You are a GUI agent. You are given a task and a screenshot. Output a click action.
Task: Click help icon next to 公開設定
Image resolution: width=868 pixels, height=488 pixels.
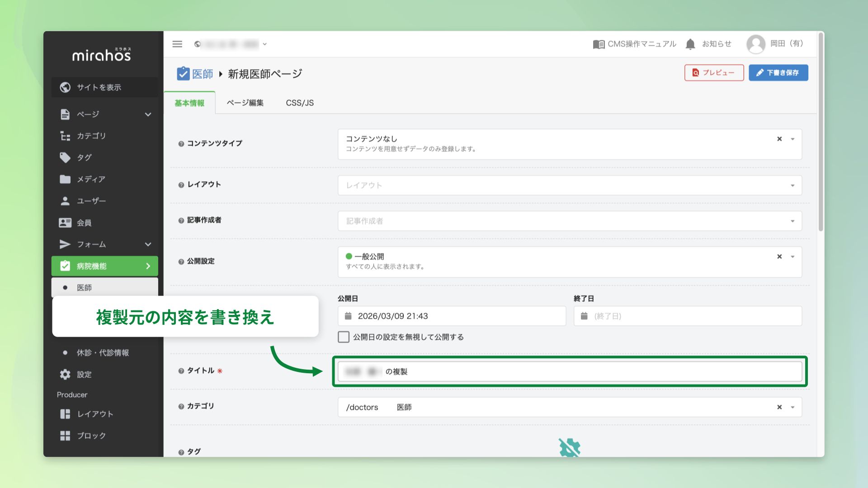(181, 262)
